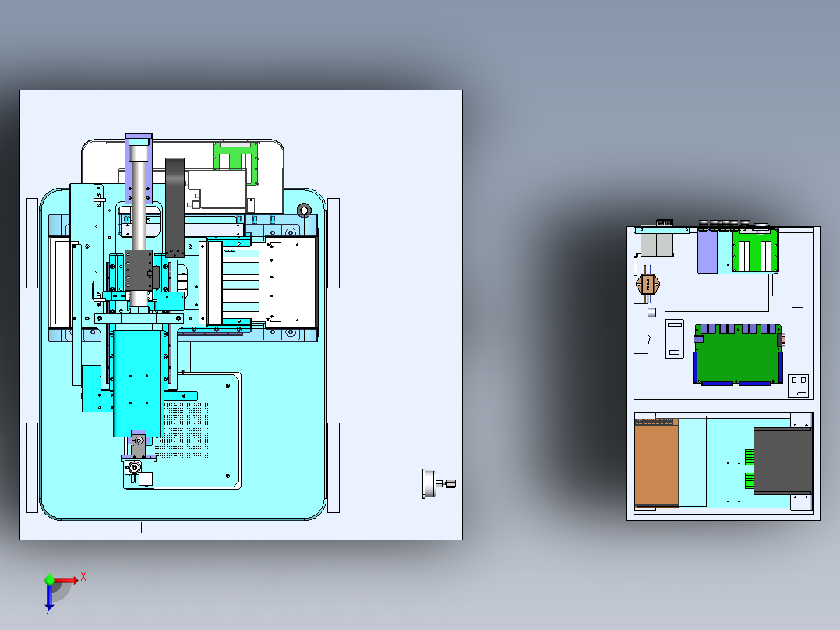840x630 pixels.
Task: Select the dark gray power supply block
Action: tap(782, 461)
